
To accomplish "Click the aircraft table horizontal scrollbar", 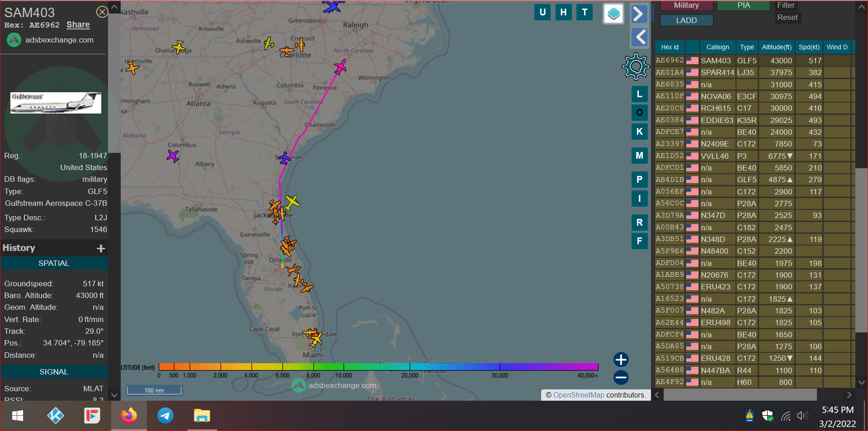I will click(x=740, y=395).
